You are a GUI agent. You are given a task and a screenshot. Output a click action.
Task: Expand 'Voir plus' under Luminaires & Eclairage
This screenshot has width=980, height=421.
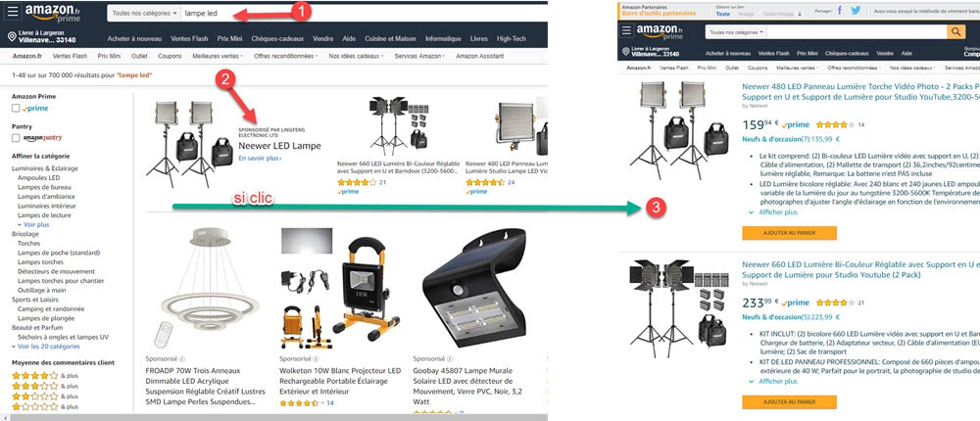click(x=33, y=224)
